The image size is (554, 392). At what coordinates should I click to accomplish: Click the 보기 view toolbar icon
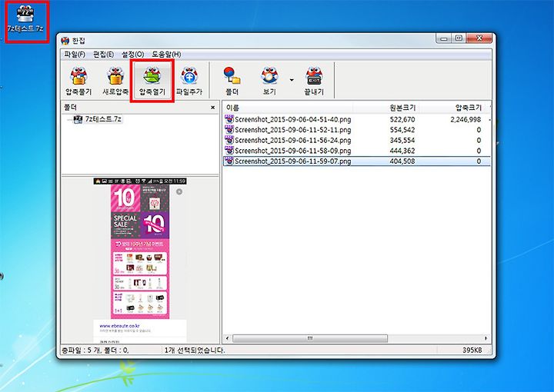click(269, 81)
